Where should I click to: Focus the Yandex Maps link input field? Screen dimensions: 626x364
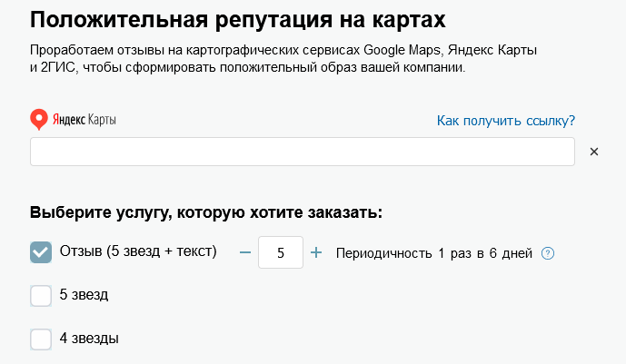coord(302,152)
